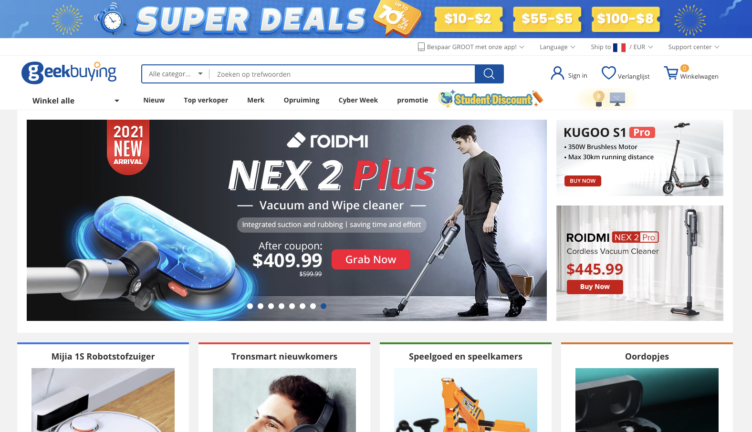
Task: Go to Top verkoper menu item
Action: (x=206, y=100)
